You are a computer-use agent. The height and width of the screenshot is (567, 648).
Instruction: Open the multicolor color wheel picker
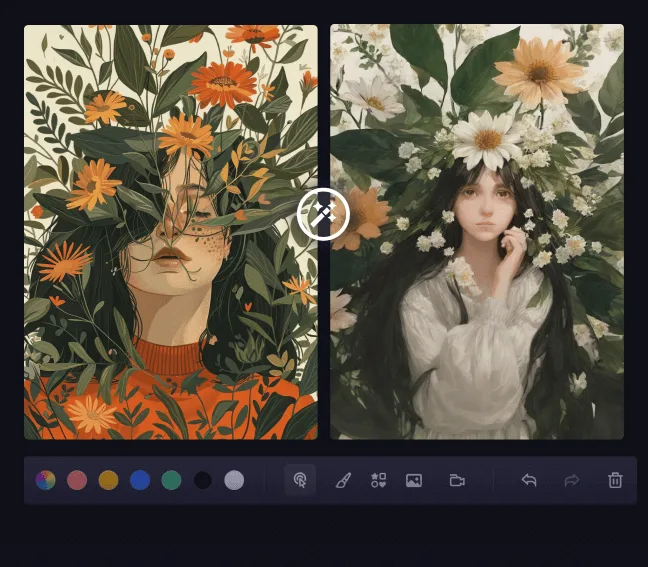pyautogui.click(x=45, y=480)
